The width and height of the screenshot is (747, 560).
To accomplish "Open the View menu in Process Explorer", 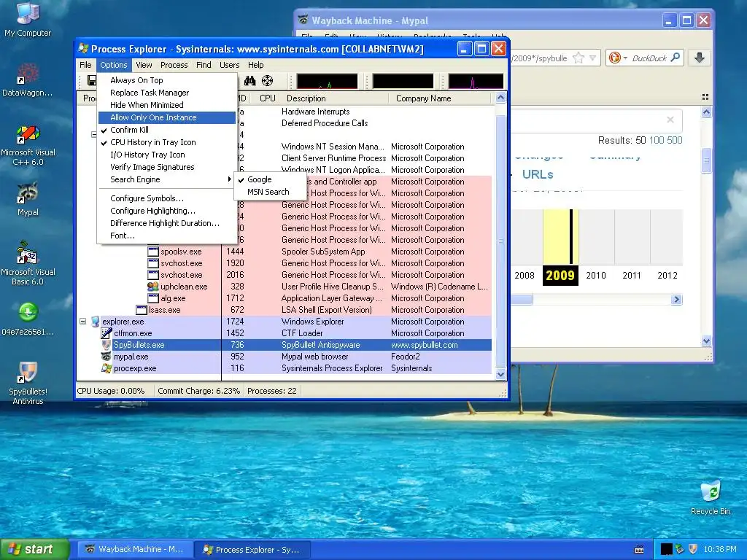I will (144, 65).
